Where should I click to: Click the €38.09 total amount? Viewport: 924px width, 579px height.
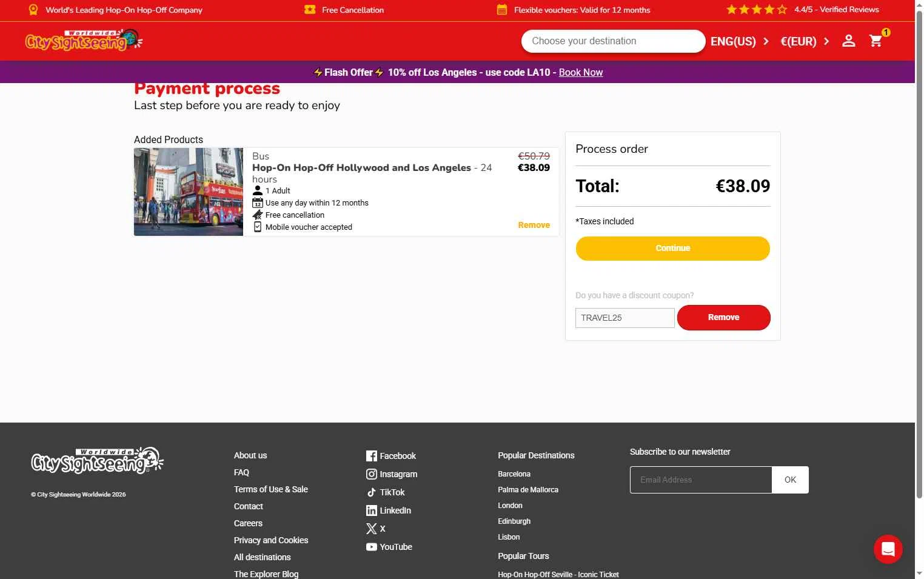pyautogui.click(x=743, y=186)
